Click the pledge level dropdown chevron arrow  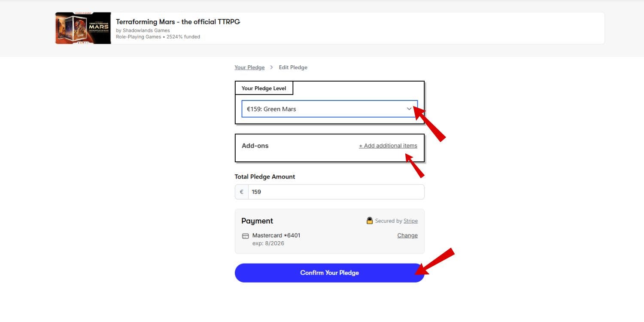[x=409, y=109]
